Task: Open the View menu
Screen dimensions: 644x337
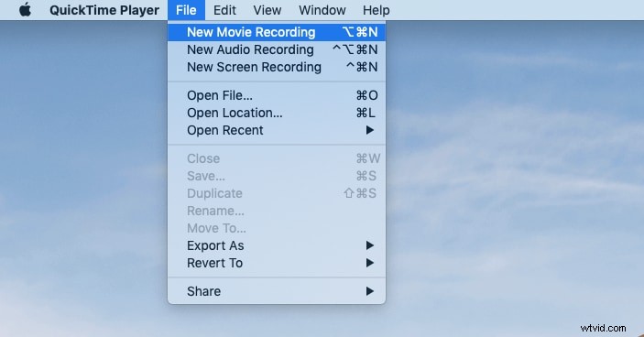Action: click(x=267, y=10)
